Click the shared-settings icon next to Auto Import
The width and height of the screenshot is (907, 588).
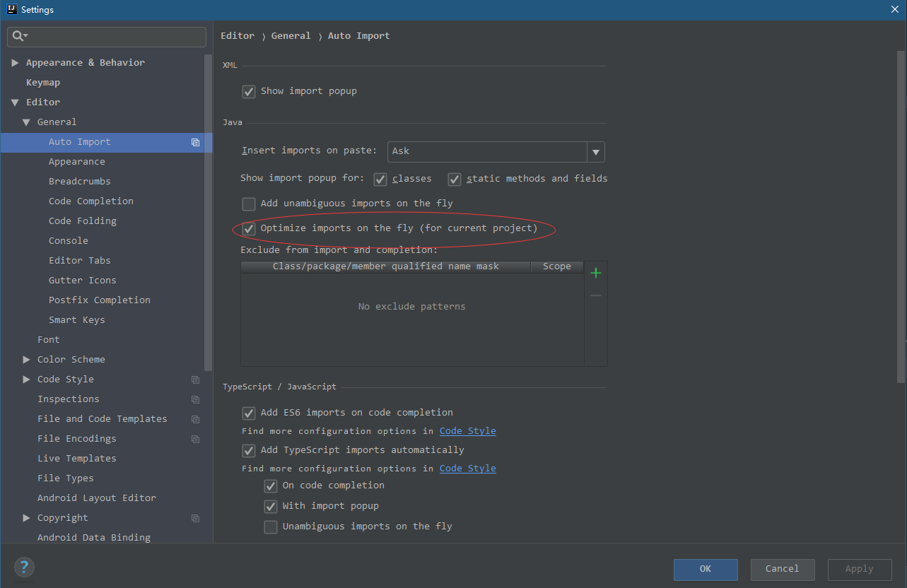point(195,142)
